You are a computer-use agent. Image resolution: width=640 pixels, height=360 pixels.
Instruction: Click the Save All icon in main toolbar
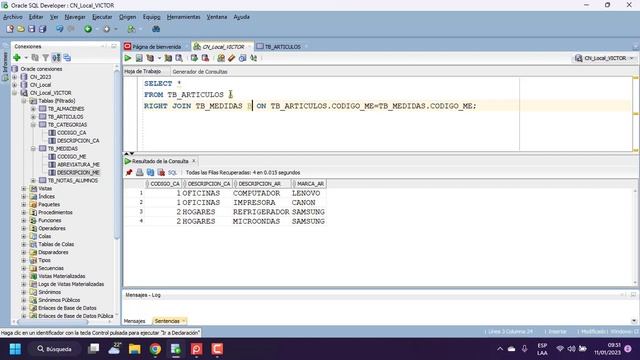pos(42,29)
